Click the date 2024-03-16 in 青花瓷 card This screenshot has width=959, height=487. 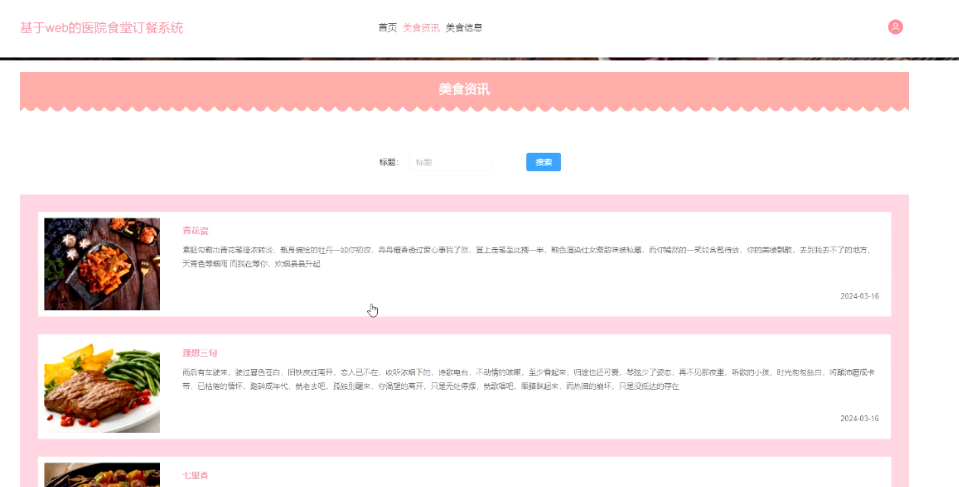(x=859, y=296)
